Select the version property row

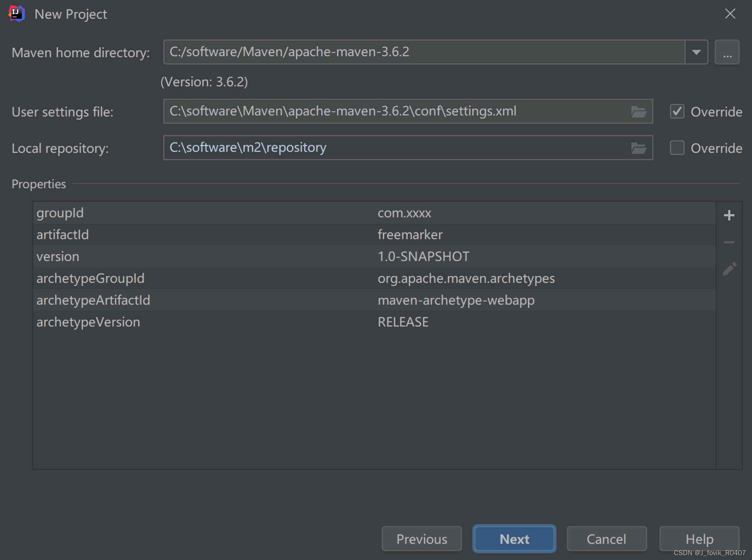click(375, 256)
